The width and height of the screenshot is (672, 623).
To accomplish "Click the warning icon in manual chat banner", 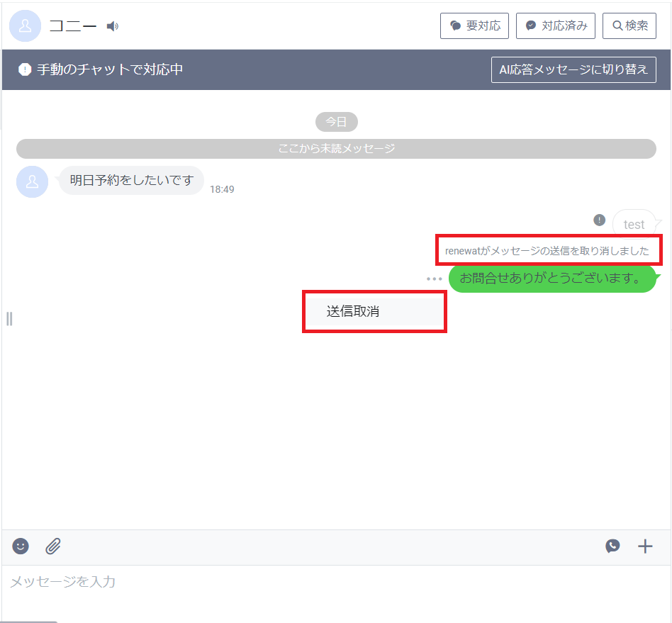I will point(25,69).
